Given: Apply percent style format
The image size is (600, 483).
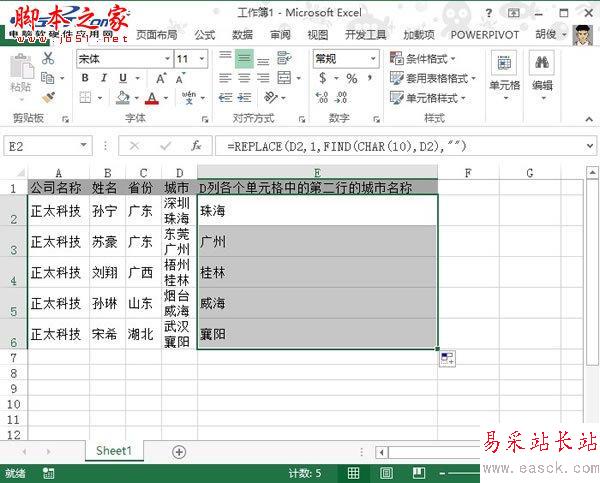Looking at the screenshot, I should click(x=352, y=78).
